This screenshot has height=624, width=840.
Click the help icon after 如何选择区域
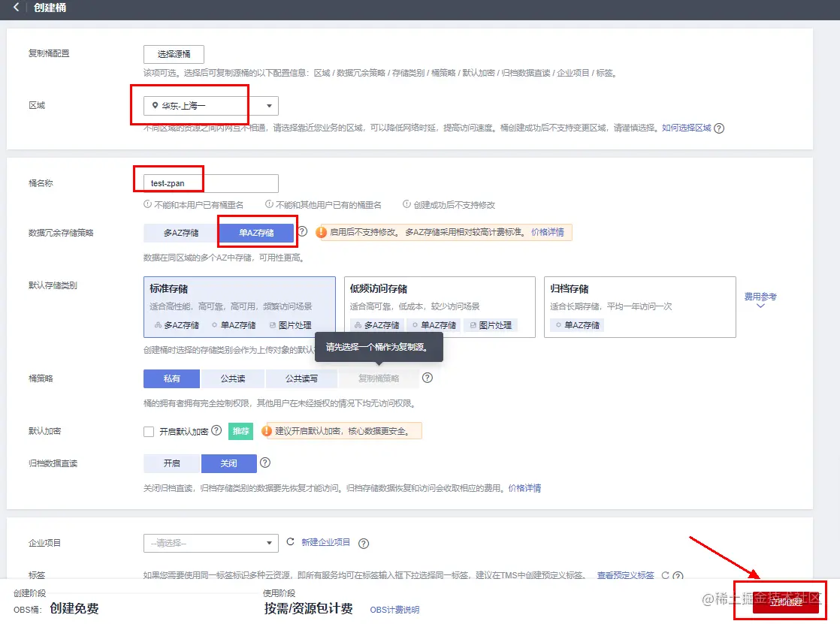coord(719,128)
